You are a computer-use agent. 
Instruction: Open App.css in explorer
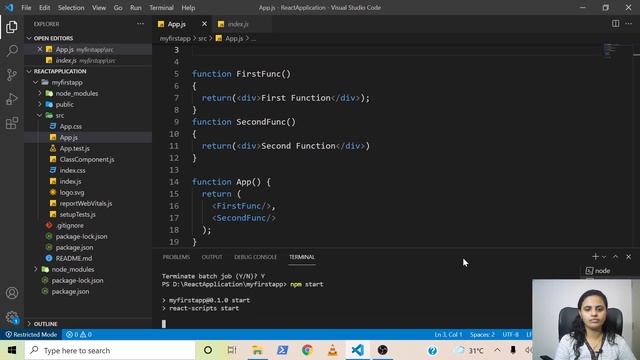click(71, 127)
